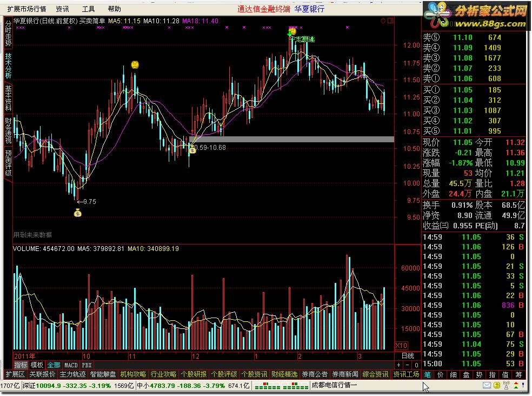Select the 势 tab in quote panel

coord(479,374)
